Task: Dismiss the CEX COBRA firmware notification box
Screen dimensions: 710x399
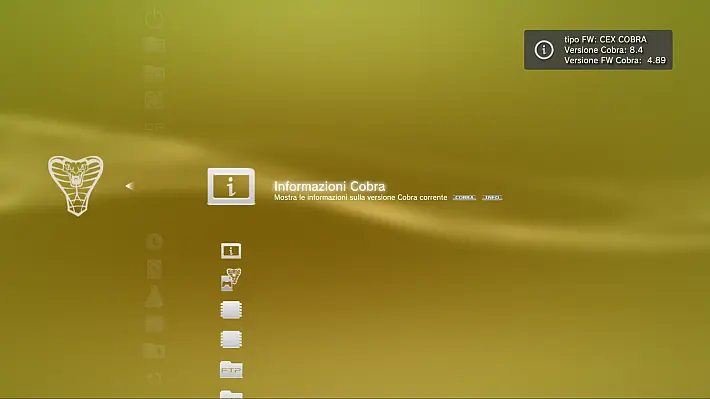Action: [x=598, y=50]
